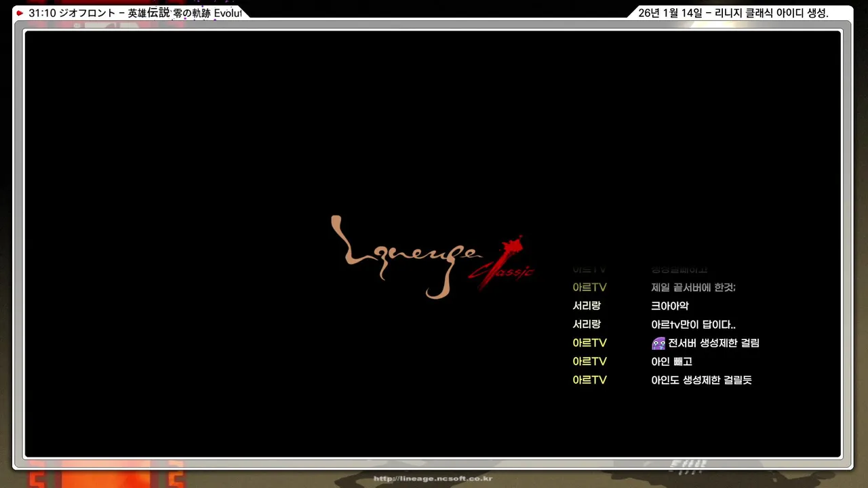868x488 pixels.
Task: Click username 서리랑 beside "아르tv만이 답이다.."
Action: [x=587, y=325]
